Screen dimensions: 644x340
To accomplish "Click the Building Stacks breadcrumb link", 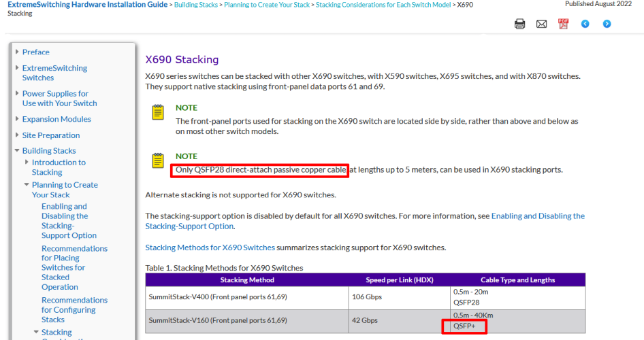I will click(x=196, y=5).
